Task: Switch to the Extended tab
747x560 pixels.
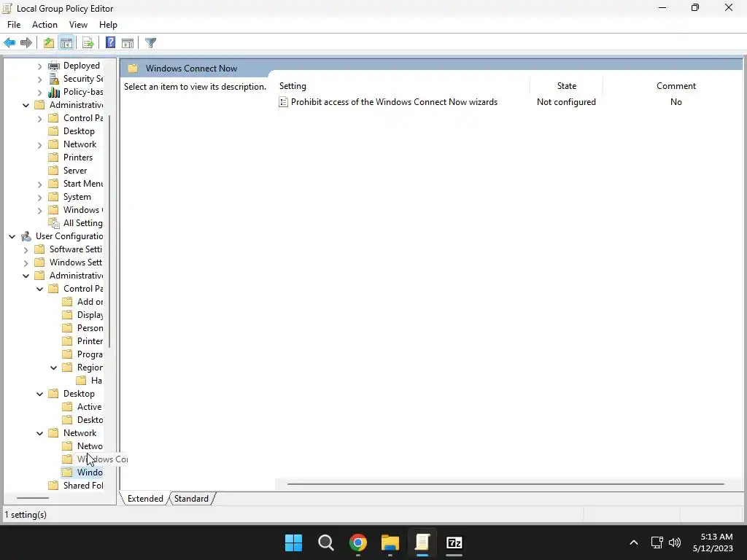Action: point(145,499)
